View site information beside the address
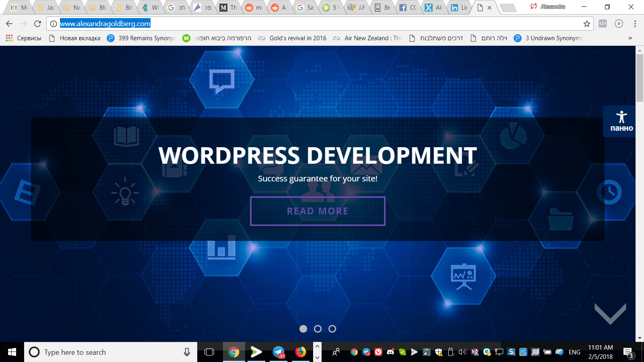644x362 pixels. point(54,24)
